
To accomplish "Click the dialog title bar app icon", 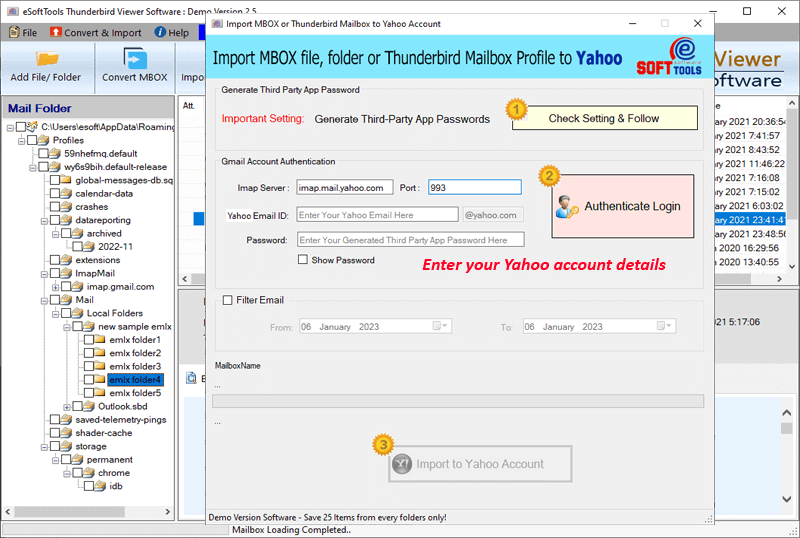I will 217,23.
